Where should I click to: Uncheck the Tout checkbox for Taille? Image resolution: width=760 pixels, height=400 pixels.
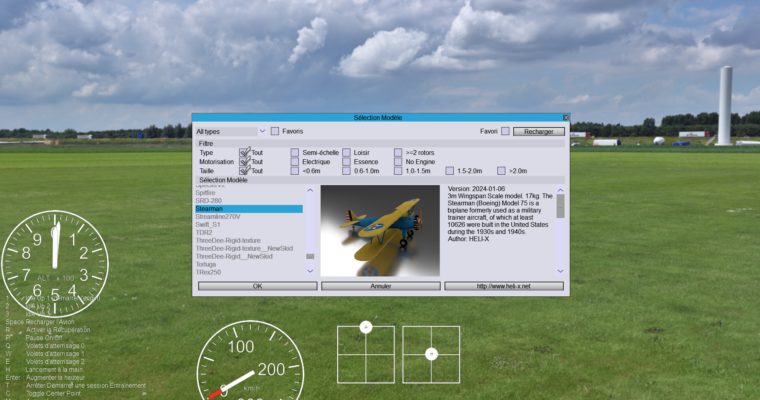coord(244,171)
